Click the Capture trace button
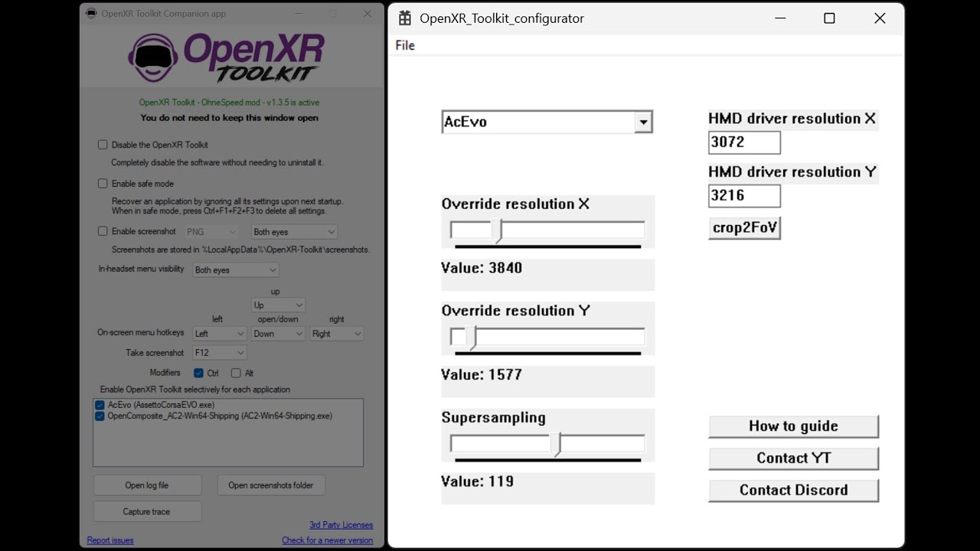This screenshot has width=980, height=551. click(147, 512)
